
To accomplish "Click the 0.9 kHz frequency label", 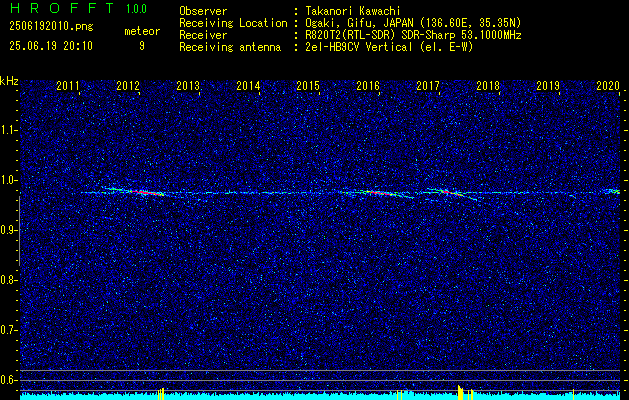I will click(x=8, y=230).
